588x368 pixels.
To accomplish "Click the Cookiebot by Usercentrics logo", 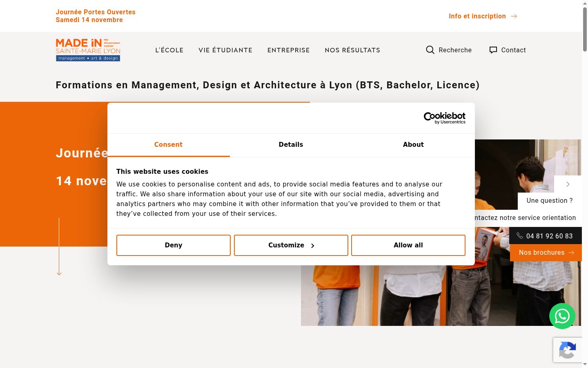I will click(x=445, y=118).
